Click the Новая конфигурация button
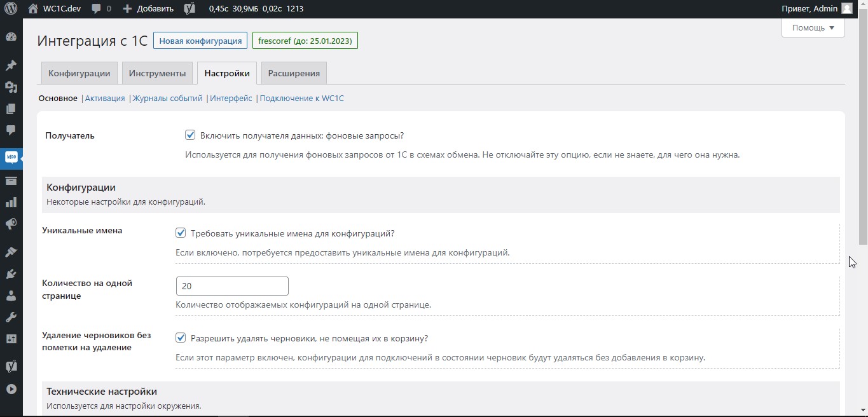 pos(200,41)
